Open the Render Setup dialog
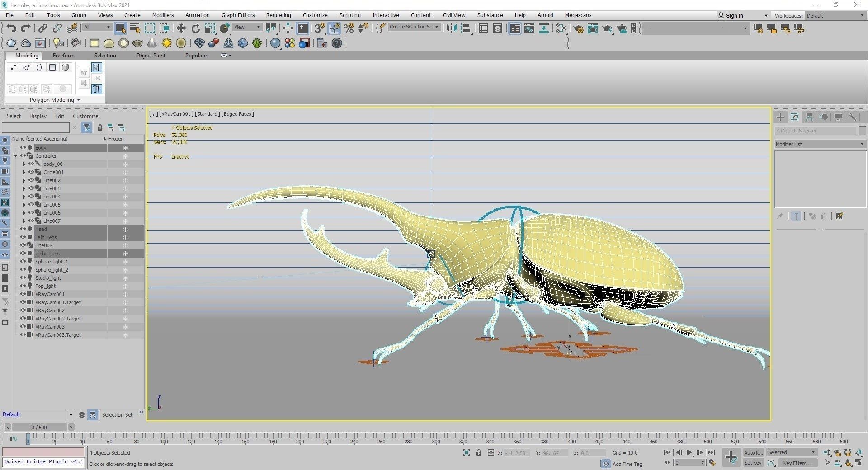 coord(578,28)
